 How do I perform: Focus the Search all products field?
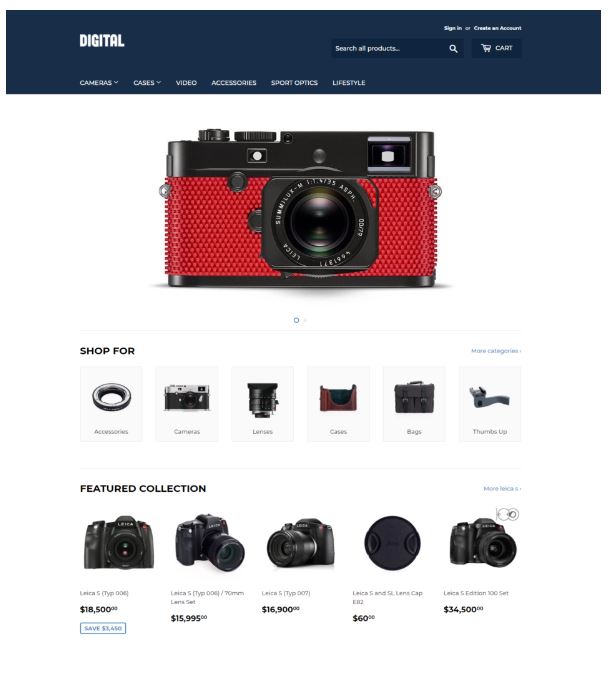tap(389, 48)
